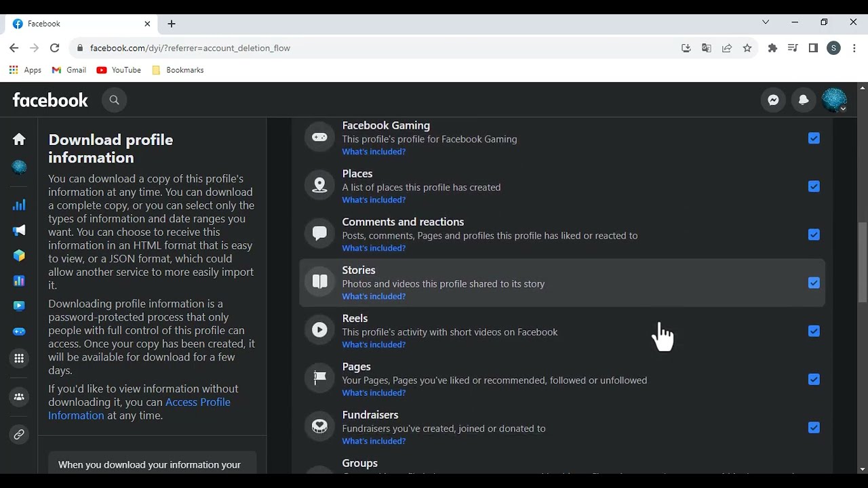Go back in browser history
Image resolution: width=868 pixels, height=488 pixels.
coord(14,48)
